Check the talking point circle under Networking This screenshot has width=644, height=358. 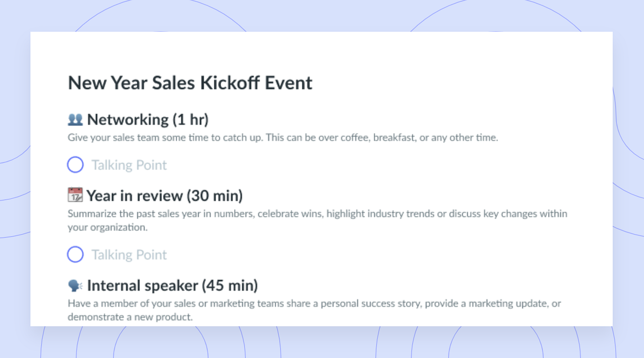coord(75,165)
